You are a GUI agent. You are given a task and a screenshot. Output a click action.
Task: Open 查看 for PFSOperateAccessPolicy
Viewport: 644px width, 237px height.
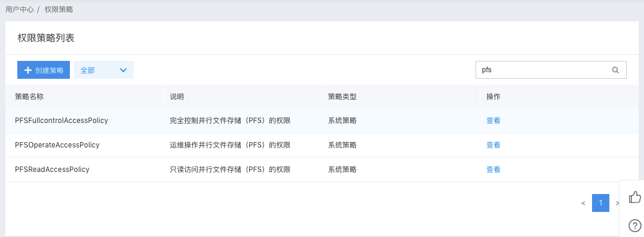[493, 145]
